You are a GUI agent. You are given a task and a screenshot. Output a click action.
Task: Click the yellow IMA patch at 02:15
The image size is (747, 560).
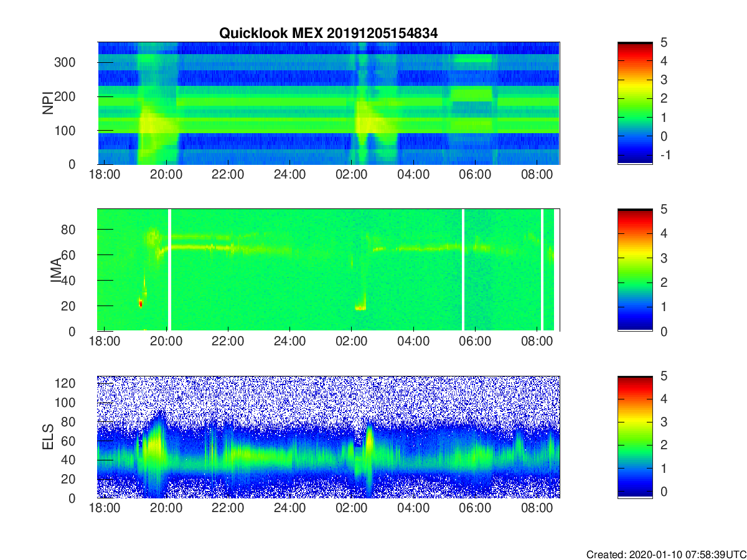pos(360,307)
